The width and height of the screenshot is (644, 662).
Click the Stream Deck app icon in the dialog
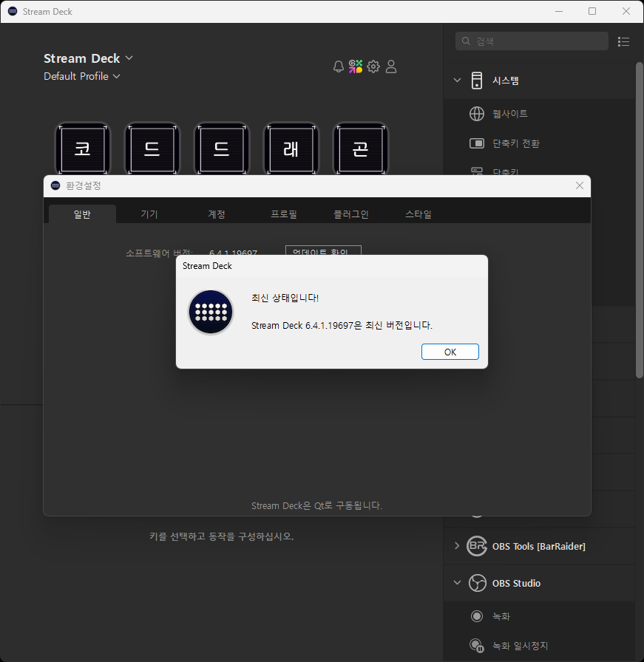[211, 312]
